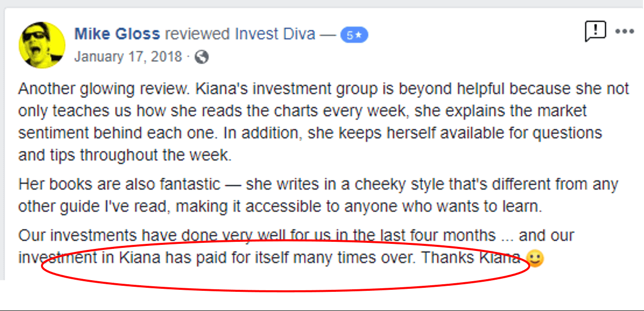Click the exclamation speech bubble report icon
Image resolution: width=644 pixels, height=311 pixels.
click(595, 31)
